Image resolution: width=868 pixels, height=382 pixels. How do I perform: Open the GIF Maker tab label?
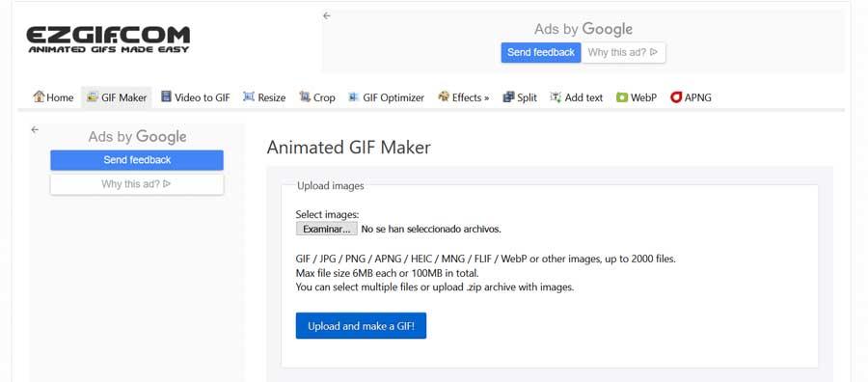click(124, 97)
